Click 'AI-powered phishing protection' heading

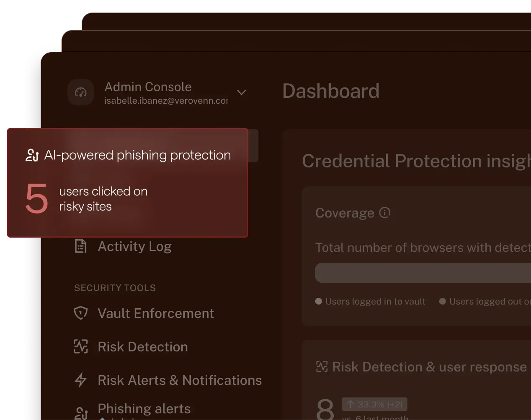click(x=138, y=155)
